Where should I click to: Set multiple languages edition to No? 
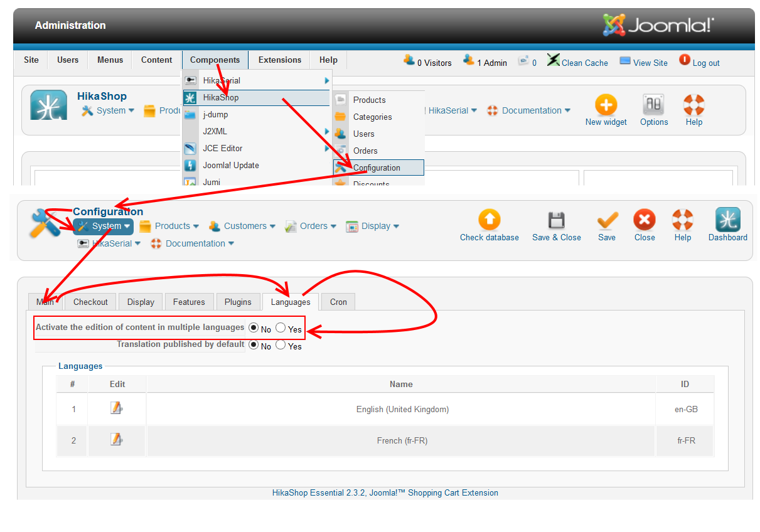[x=254, y=327]
